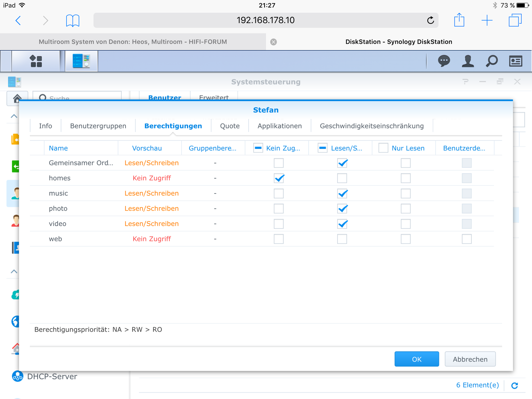
Task: Refresh the user list at bottom right
Action: (515, 385)
